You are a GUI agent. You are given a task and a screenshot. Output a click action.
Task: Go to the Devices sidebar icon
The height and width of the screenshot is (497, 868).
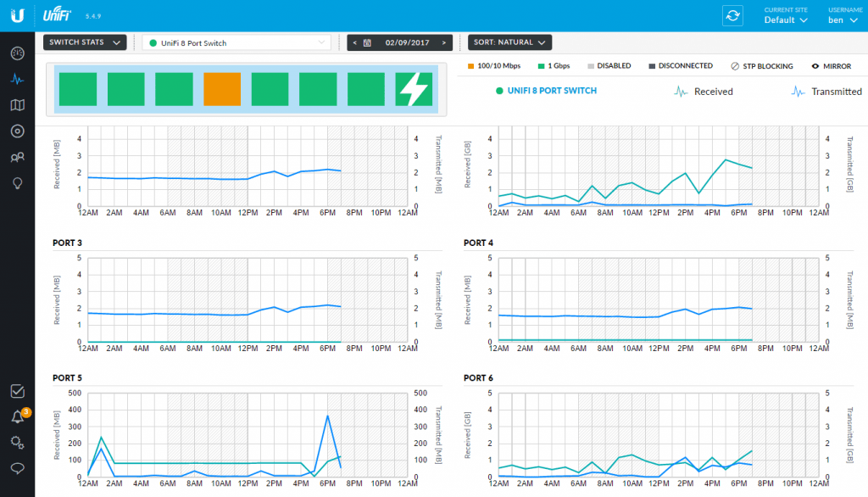(x=17, y=131)
